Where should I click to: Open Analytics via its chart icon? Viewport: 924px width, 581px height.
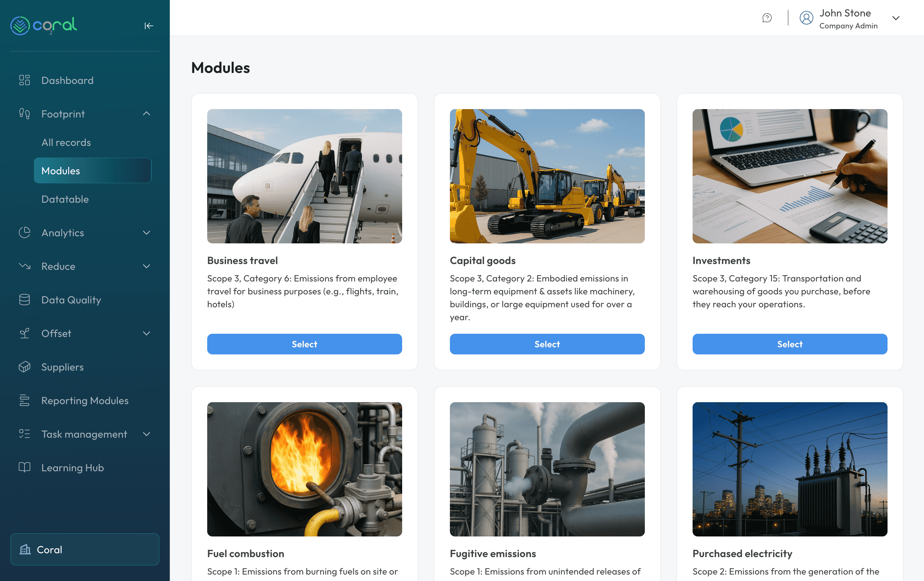click(x=24, y=232)
